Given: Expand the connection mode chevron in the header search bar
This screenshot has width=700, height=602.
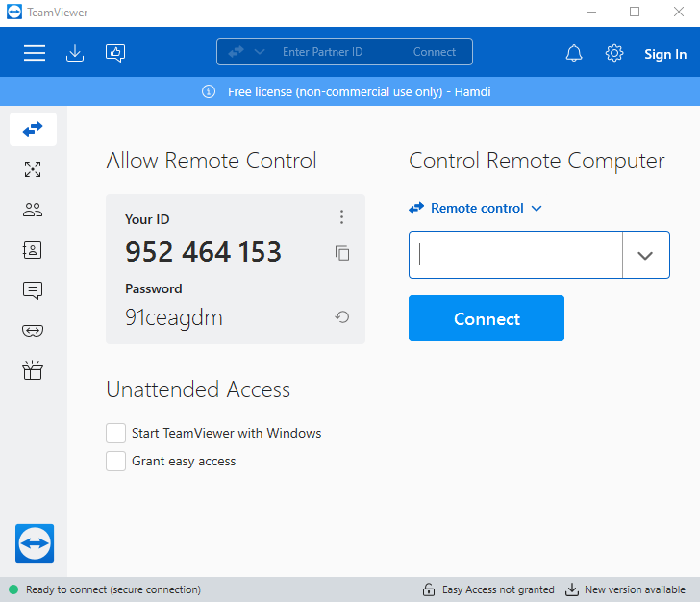Looking at the screenshot, I should point(260,52).
